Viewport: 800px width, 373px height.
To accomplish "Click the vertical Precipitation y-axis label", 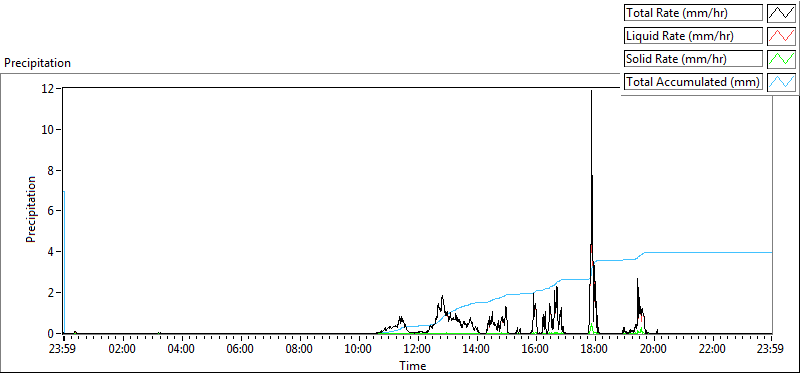I will (31, 209).
